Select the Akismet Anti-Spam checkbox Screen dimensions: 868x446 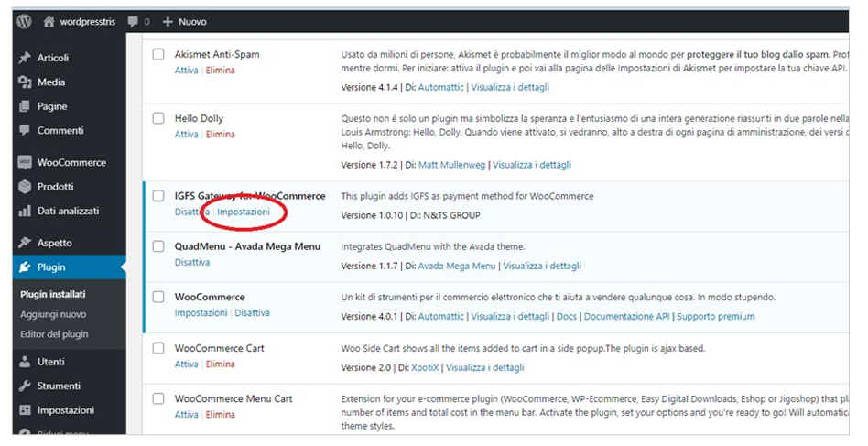[158, 54]
